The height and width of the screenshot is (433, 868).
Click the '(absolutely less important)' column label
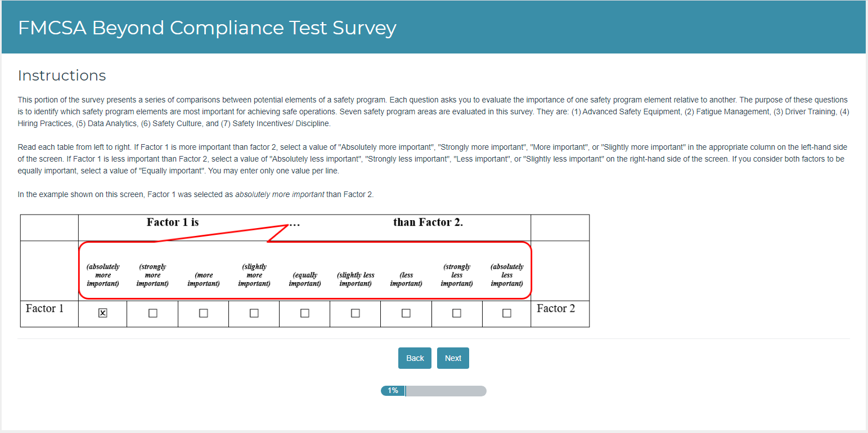[507, 275]
